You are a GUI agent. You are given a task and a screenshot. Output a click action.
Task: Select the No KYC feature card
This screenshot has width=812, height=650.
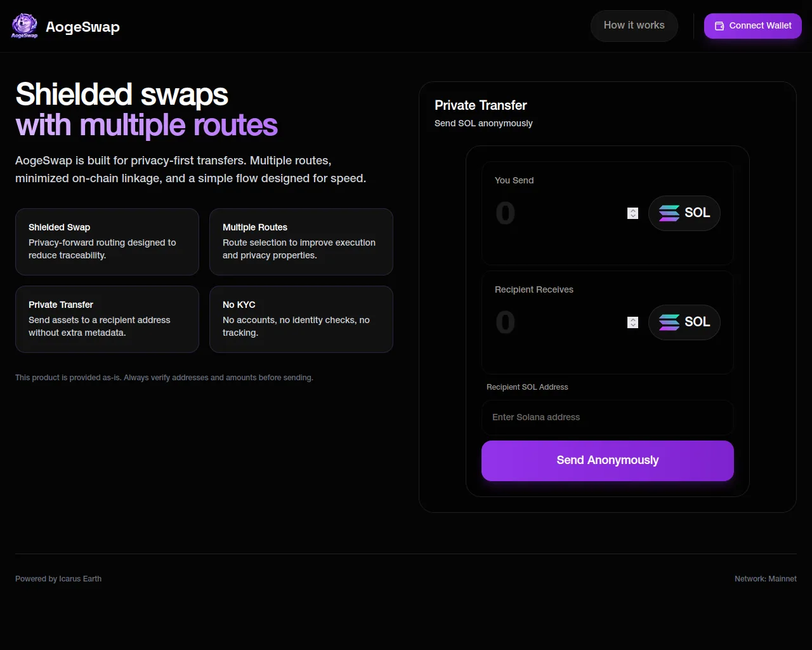pos(301,319)
